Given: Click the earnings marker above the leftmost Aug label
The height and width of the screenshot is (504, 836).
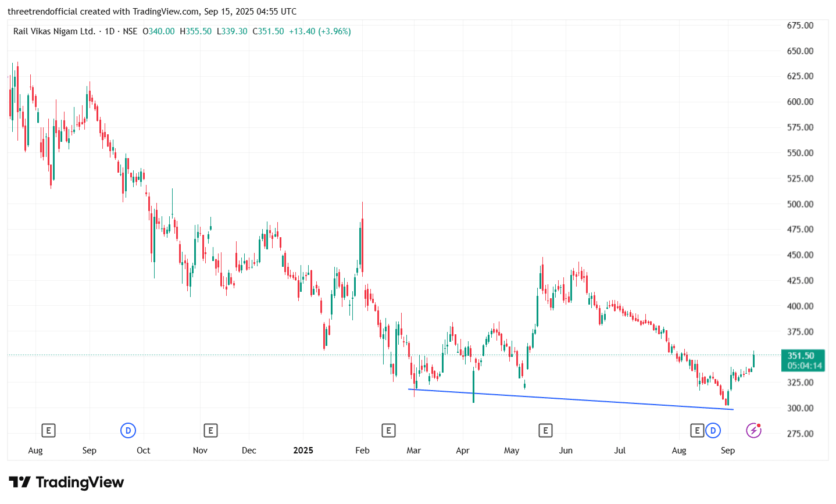Looking at the screenshot, I should coord(48,431).
